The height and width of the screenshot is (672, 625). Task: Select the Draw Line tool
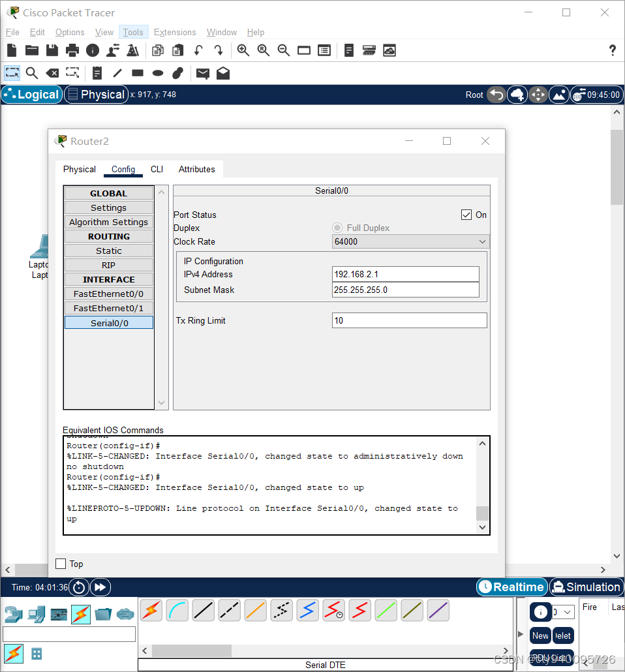[117, 73]
